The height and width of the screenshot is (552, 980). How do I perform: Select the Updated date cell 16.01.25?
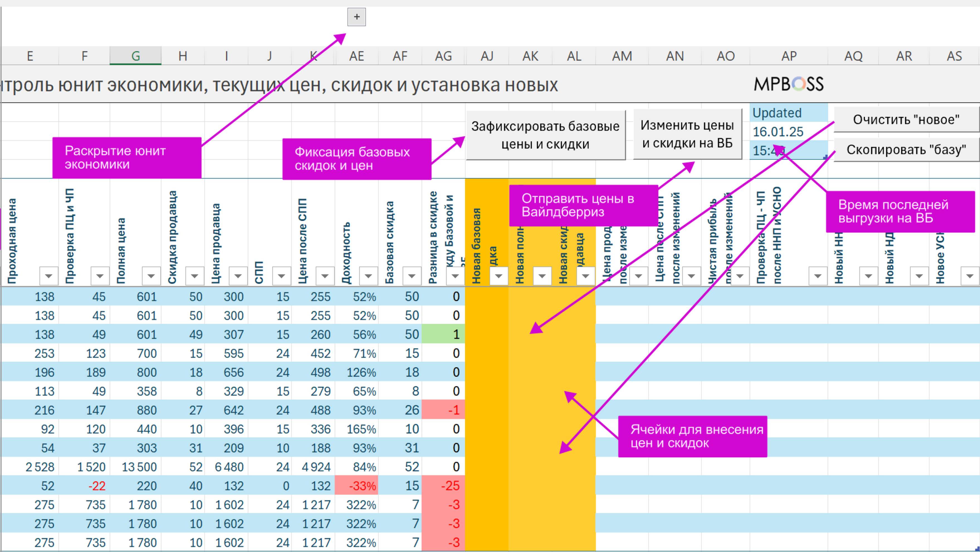778,132
